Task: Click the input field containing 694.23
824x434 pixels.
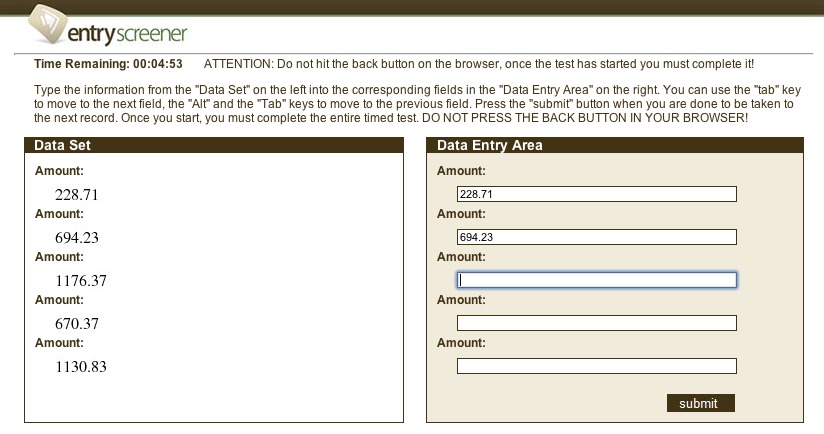Action: click(x=596, y=237)
